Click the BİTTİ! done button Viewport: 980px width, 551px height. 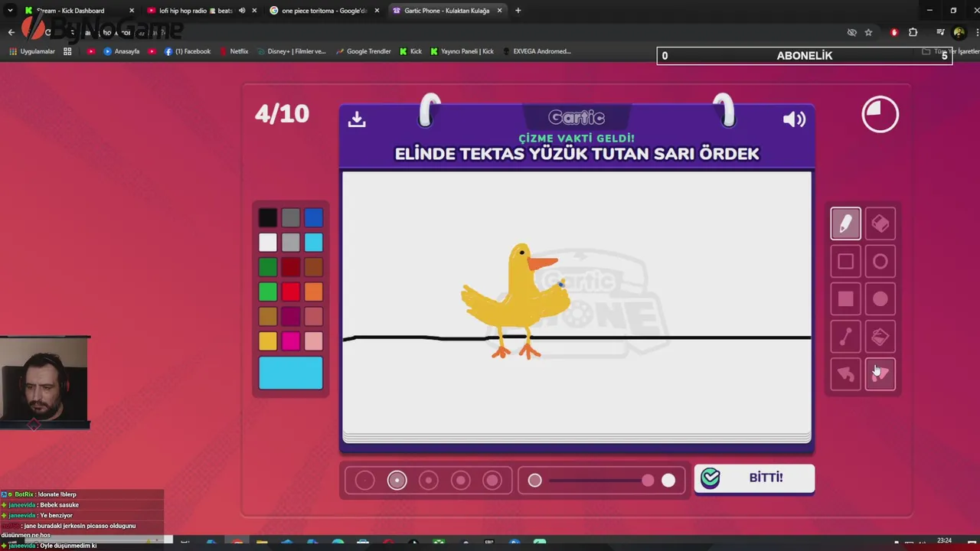click(754, 478)
